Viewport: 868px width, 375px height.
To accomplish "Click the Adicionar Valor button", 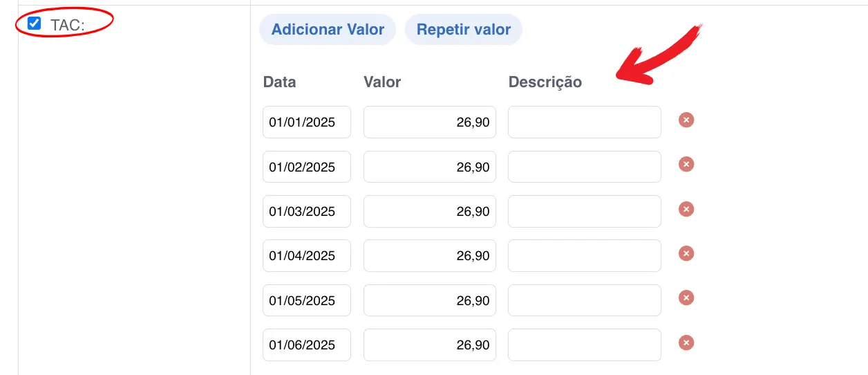I will coord(328,30).
